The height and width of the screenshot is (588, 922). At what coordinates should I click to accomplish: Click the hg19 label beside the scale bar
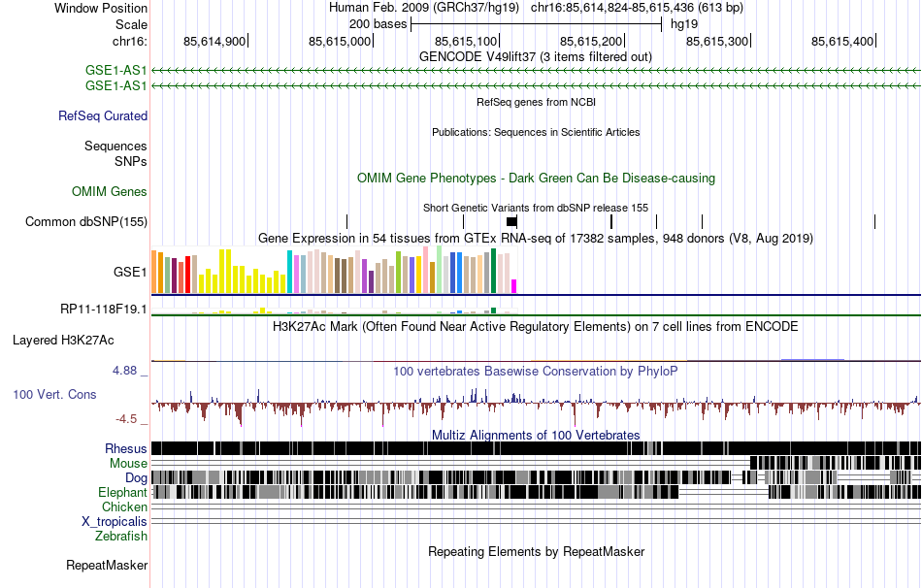(684, 24)
